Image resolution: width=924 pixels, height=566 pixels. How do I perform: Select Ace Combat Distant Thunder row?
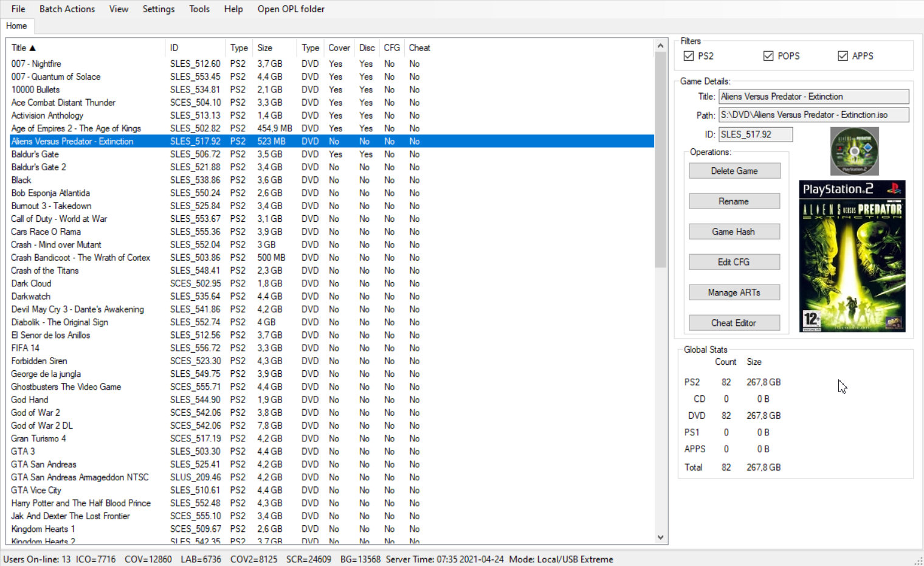(x=331, y=103)
